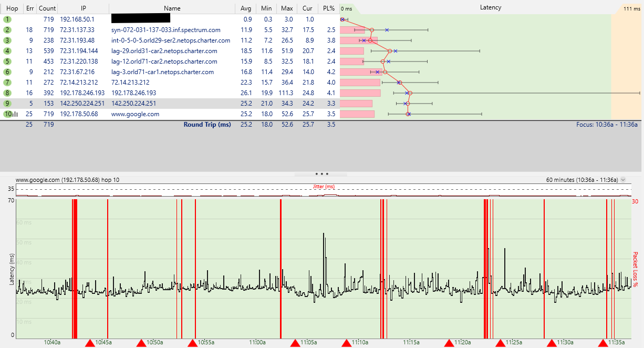Select the hop 8 green circle icon

7,93
